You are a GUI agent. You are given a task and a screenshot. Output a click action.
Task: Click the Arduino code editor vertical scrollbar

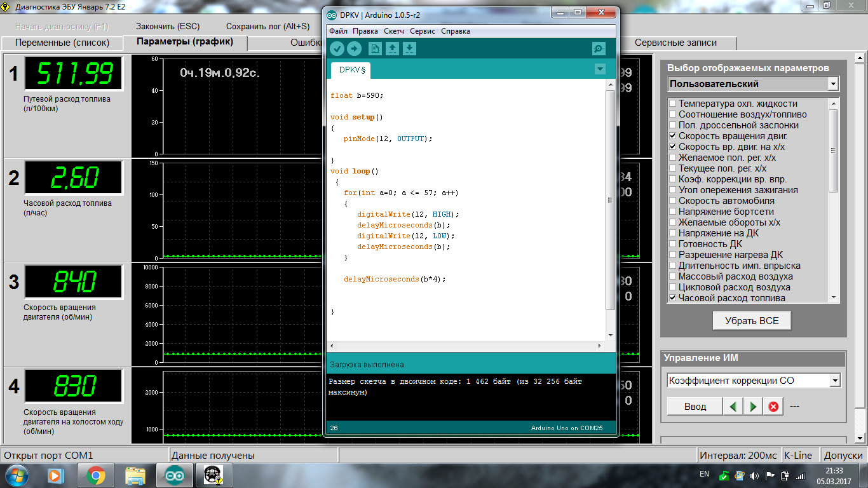(x=610, y=200)
